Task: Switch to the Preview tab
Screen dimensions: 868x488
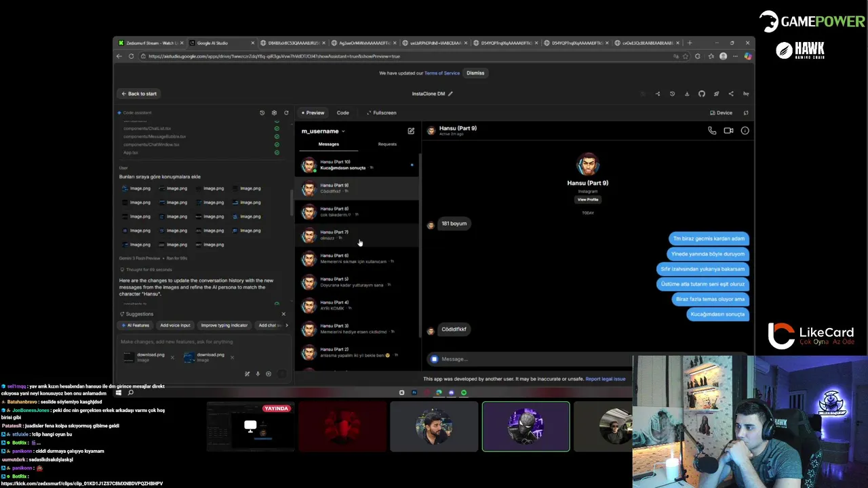Action: point(313,113)
